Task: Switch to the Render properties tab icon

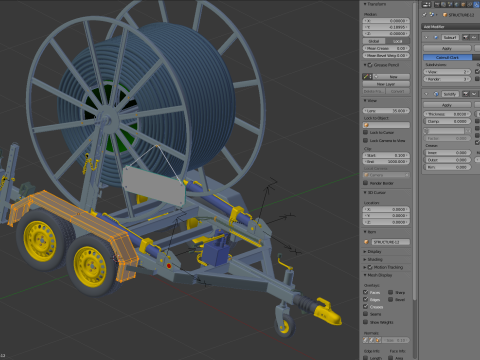Action: pos(437,5)
